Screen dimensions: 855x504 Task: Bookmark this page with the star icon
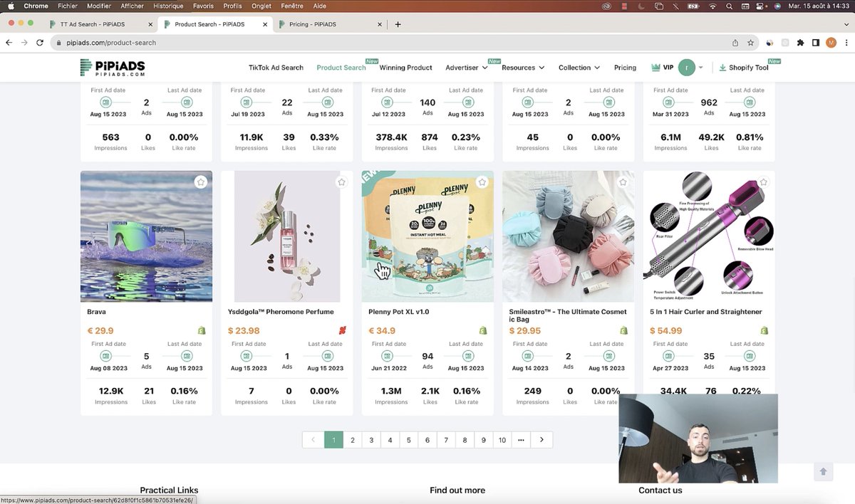[x=750, y=43]
